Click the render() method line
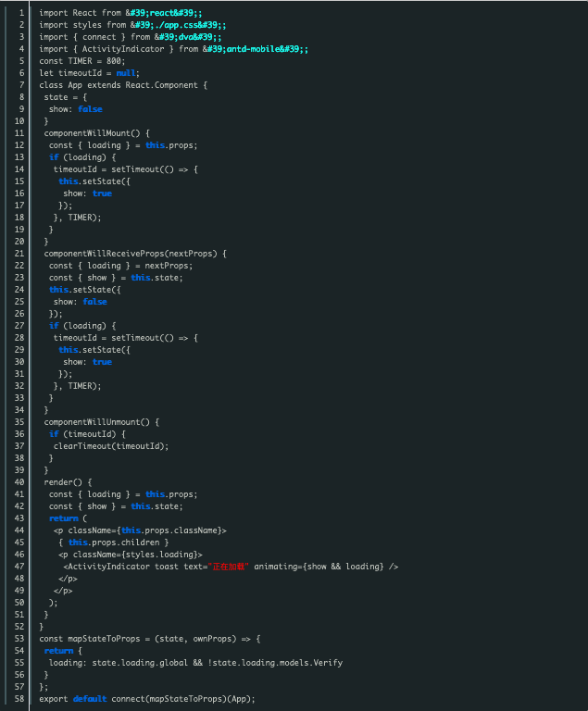 pyautogui.click(x=69, y=481)
